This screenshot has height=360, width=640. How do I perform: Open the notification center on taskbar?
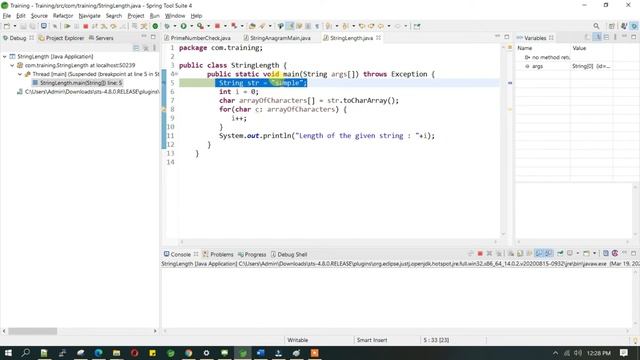coord(624,353)
